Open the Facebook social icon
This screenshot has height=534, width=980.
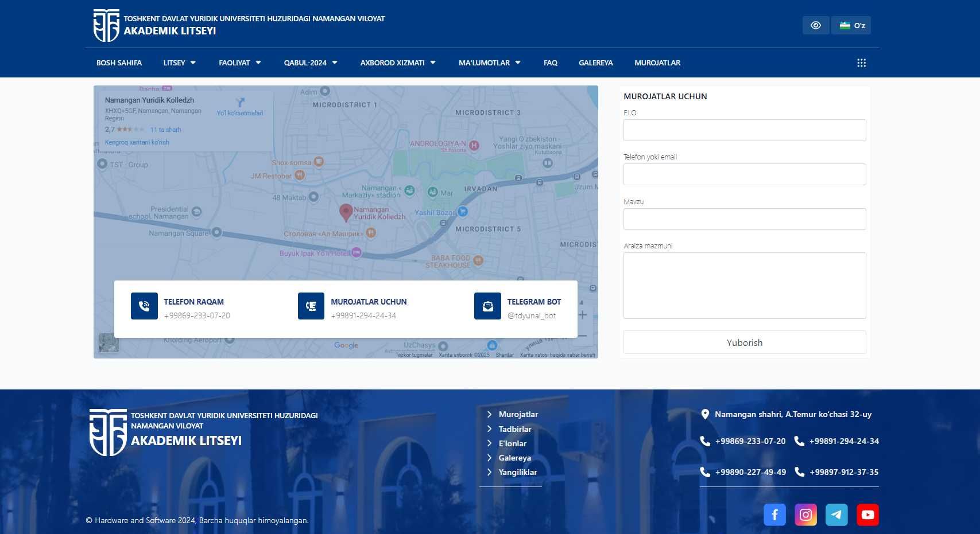(774, 514)
